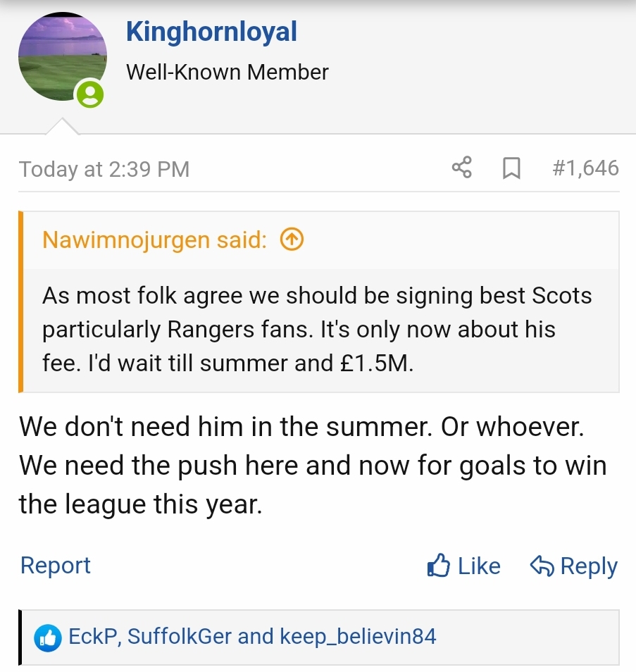The height and width of the screenshot is (672, 636).
Task: Expand the quoted Nawimnojurgen message block
Action: 317,329
